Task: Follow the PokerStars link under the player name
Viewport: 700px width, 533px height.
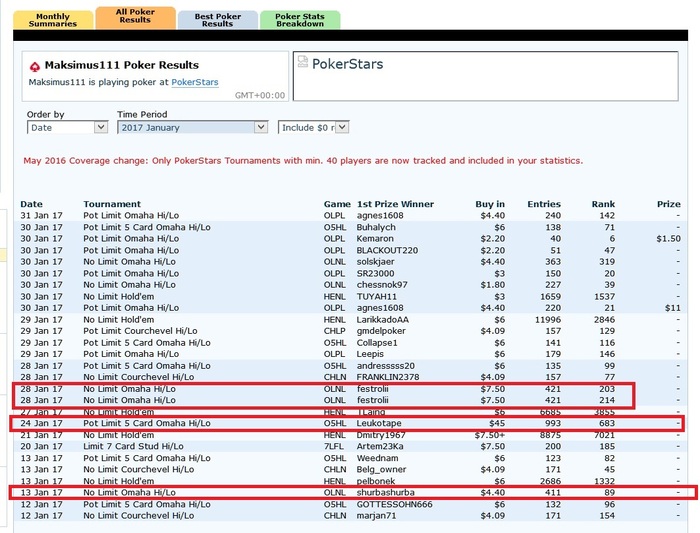Action: coord(194,82)
